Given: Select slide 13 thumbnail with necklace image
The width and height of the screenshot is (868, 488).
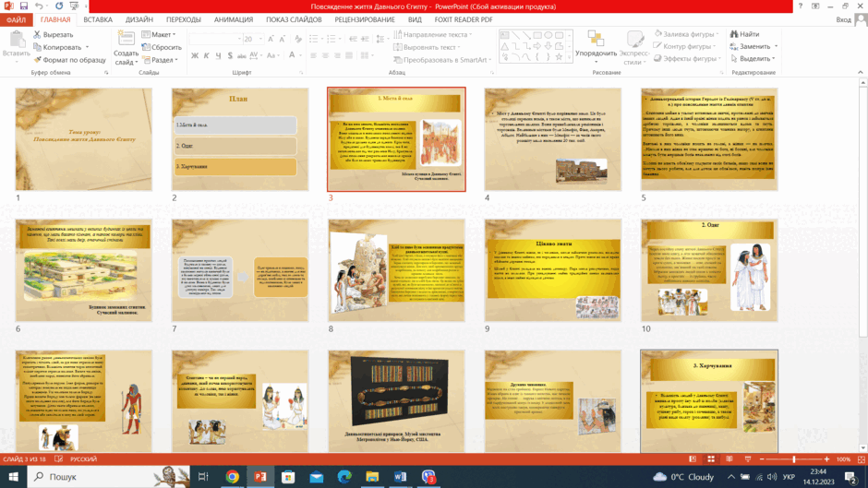Looking at the screenshot, I should click(x=396, y=401).
